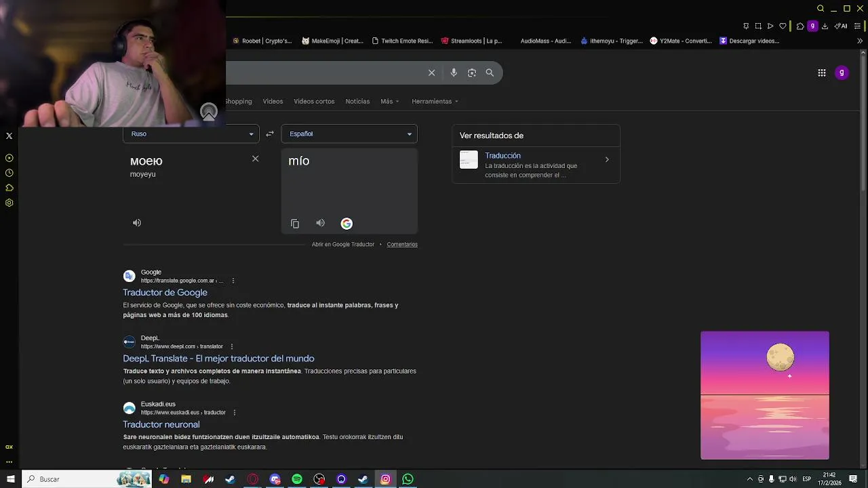Open the Roobet bookmark
The height and width of the screenshot is (488, 868).
click(262, 41)
